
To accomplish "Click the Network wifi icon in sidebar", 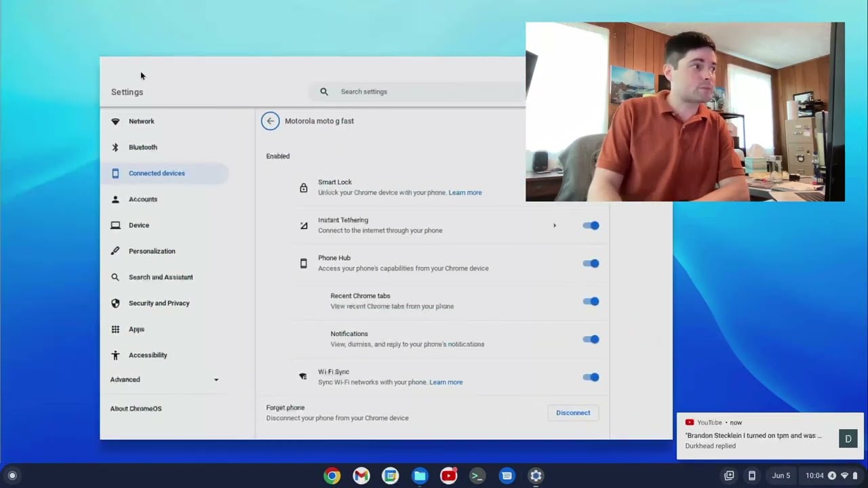I will point(115,121).
